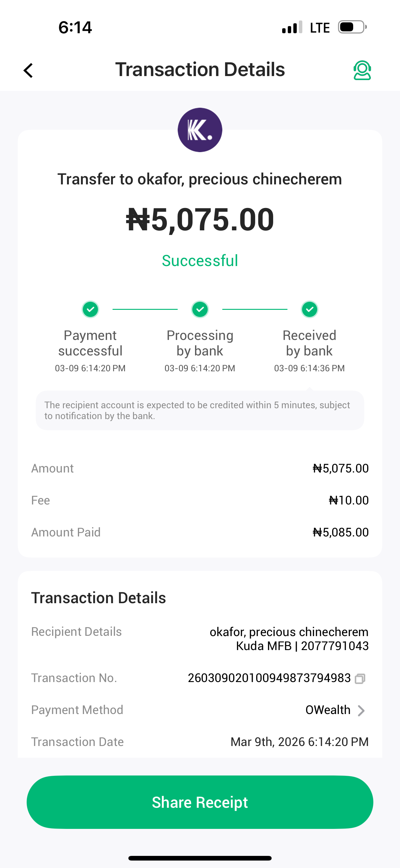Select the ₦5,075.00 transfer amount heading
This screenshot has height=868, width=400.
click(x=200, y=220)
